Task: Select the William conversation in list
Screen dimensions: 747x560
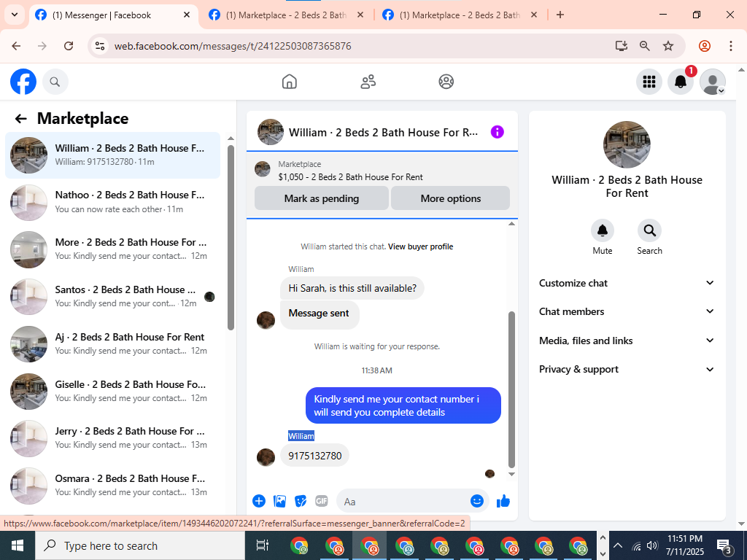Action: 113,155
